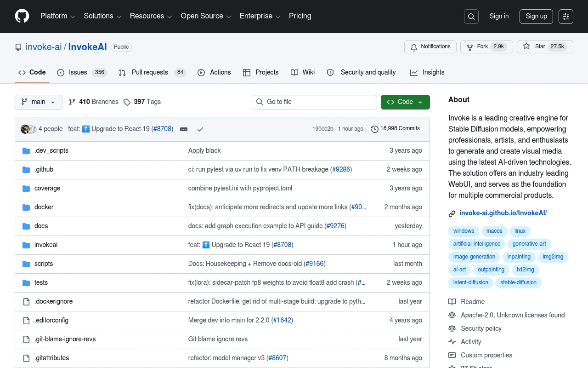Click the .git-blame-ignore-revs file icon
This screenshot has width=588, height=368.
pos(26,339)
